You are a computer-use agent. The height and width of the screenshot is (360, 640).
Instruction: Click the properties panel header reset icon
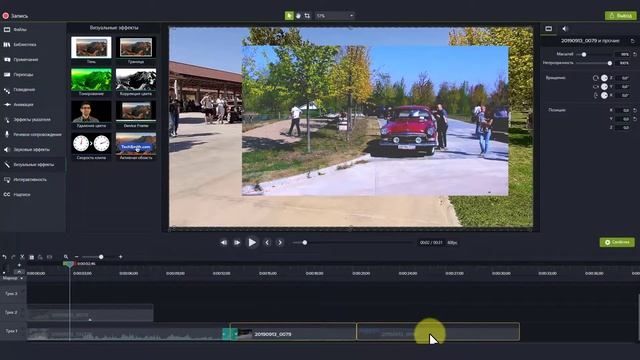[633, 41]
